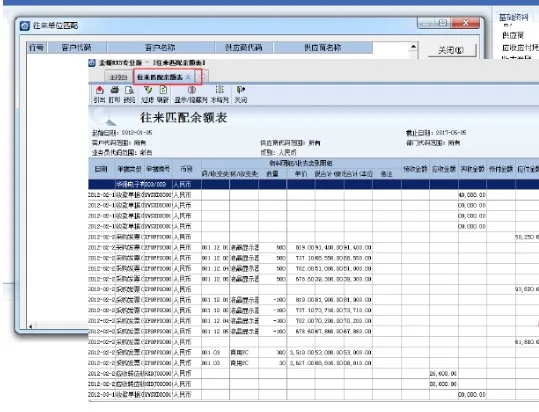The width and height of the screenshot is (539, 412).
Task: Select the 往来匹配余额表 tab
Action: click(x=160, y=77)
